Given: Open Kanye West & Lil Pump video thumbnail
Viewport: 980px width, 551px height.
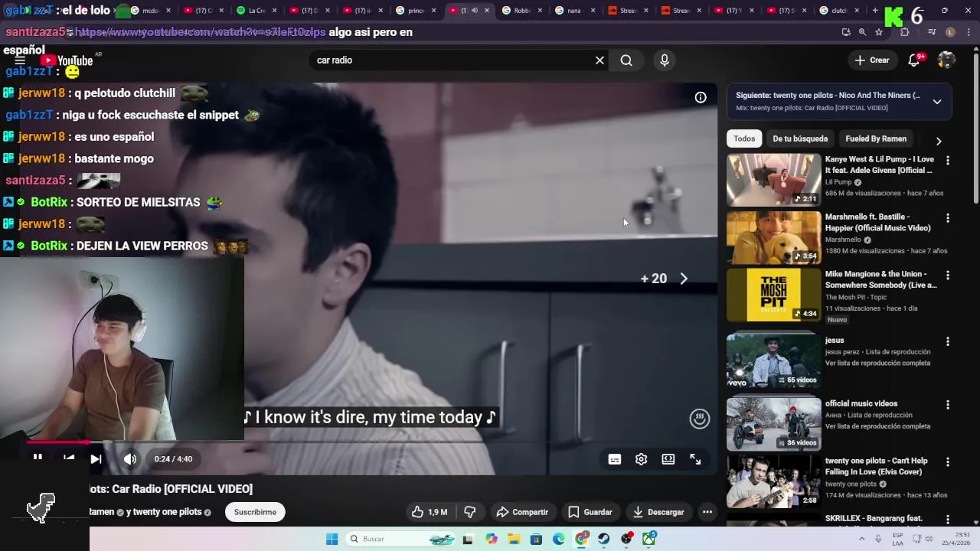Looking at the screenshot, I should (773, 180).
